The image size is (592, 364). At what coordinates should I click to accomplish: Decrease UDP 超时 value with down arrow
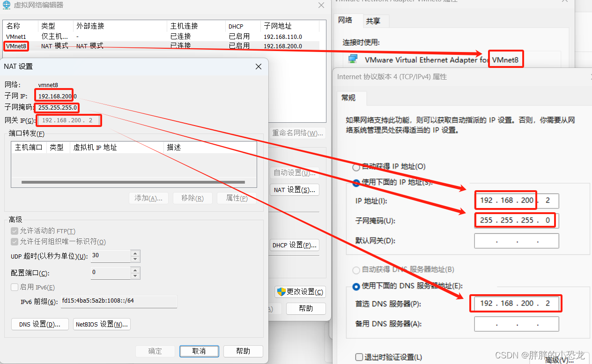coord(135,259)
